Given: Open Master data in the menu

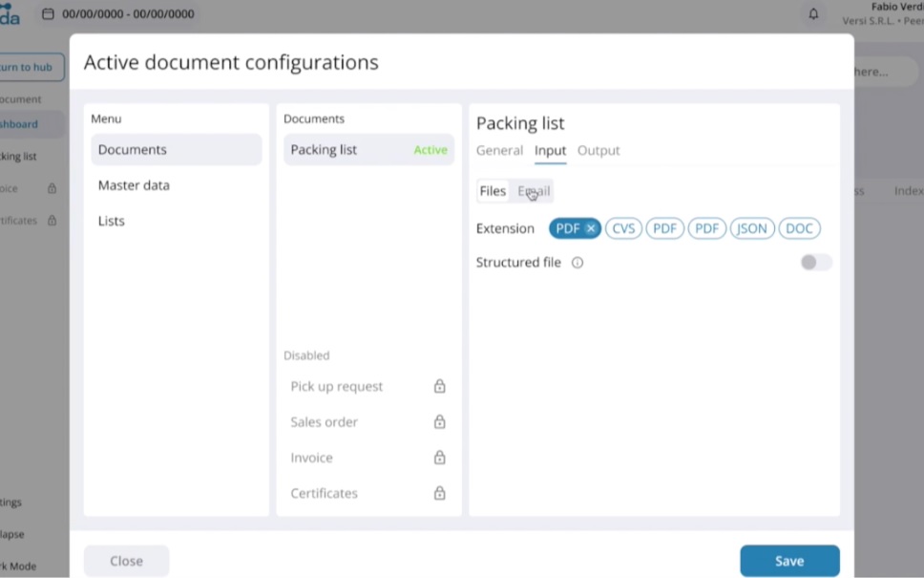Looking at the screenshot, I should [134, 185].
